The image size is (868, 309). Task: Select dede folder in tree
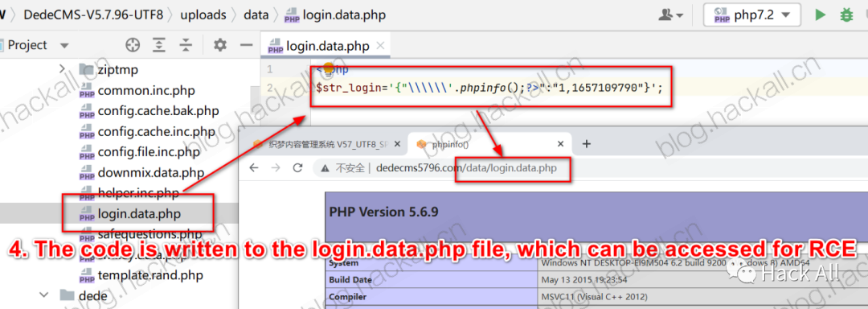pos(83,295)
